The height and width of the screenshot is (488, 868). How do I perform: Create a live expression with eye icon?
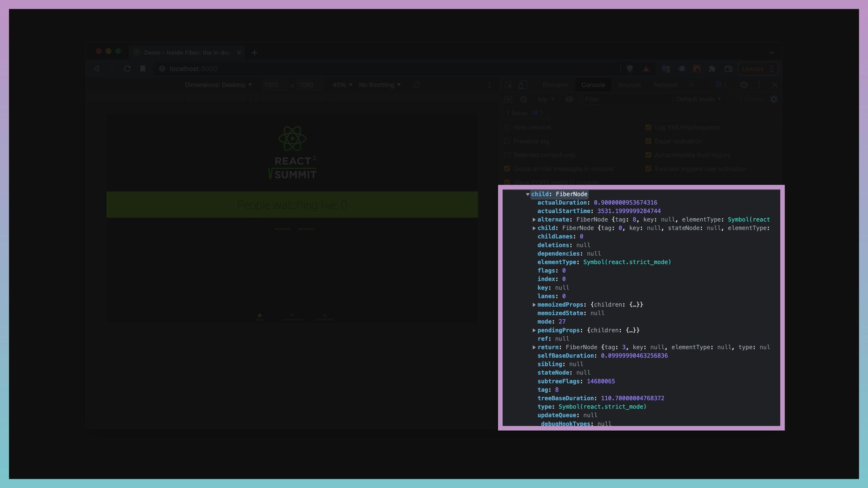tap(569, 99)
